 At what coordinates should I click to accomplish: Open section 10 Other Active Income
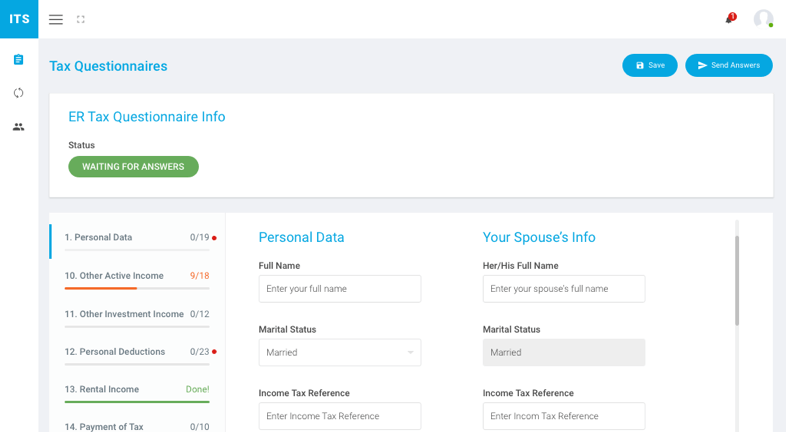pyautogui.click(x=114, y=276)
